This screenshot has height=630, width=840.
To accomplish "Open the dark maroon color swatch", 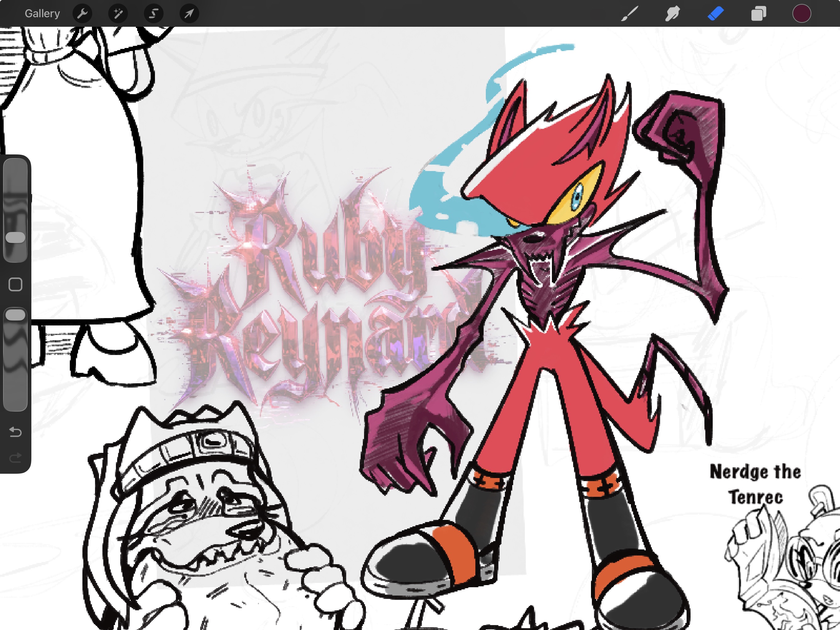I will coord(801,14).
